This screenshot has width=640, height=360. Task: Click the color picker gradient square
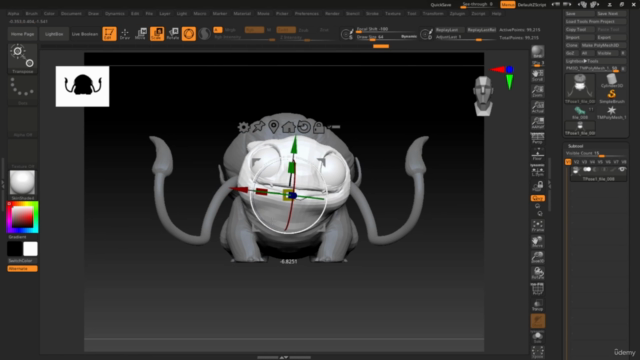pyautogui.click(x=22, y=217)
